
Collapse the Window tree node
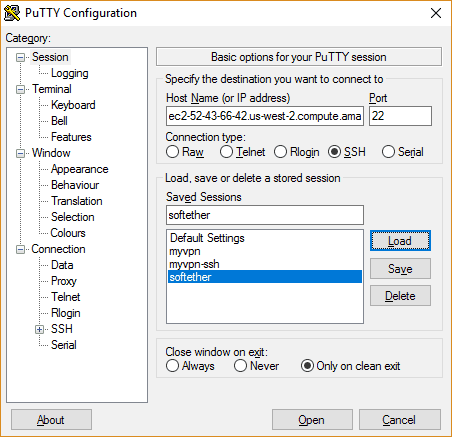tap(21, 153)
